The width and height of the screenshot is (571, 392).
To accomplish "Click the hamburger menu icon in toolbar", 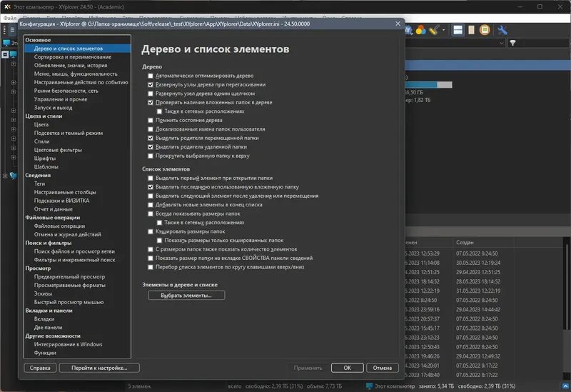I will [12, 30].
